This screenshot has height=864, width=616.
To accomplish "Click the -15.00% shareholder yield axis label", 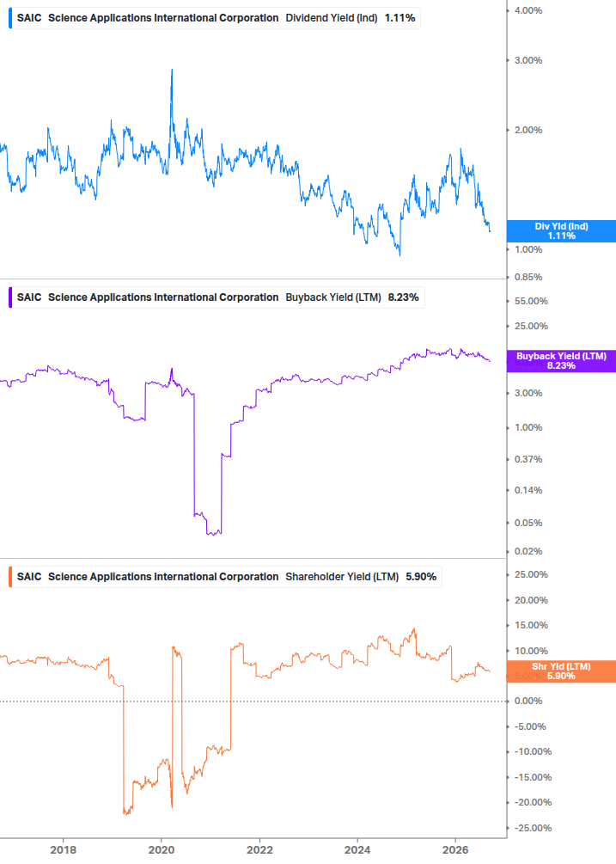I will click(533, 777).
